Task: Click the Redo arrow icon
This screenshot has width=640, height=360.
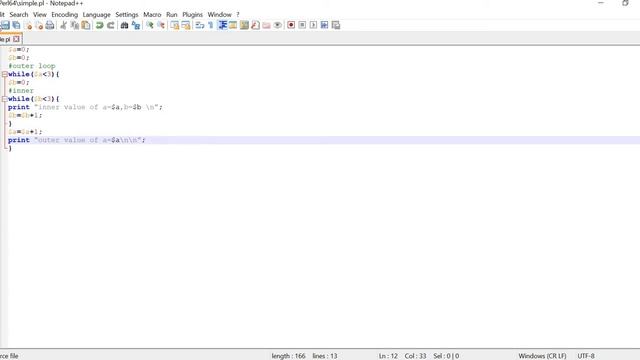Action: click(111, 25)
